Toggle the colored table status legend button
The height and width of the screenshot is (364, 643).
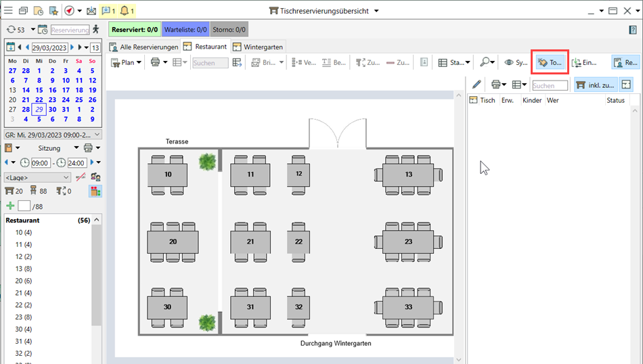(x=95, y=191)
